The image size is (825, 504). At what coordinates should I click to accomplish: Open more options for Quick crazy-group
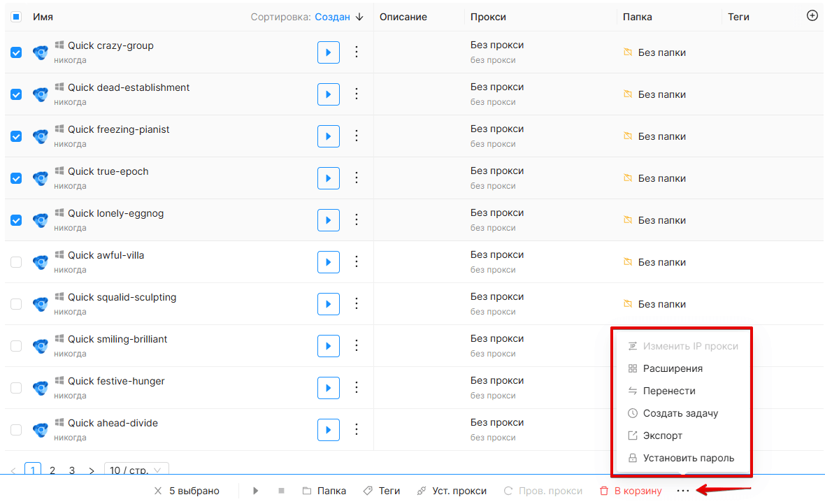(x=356, y=52)
